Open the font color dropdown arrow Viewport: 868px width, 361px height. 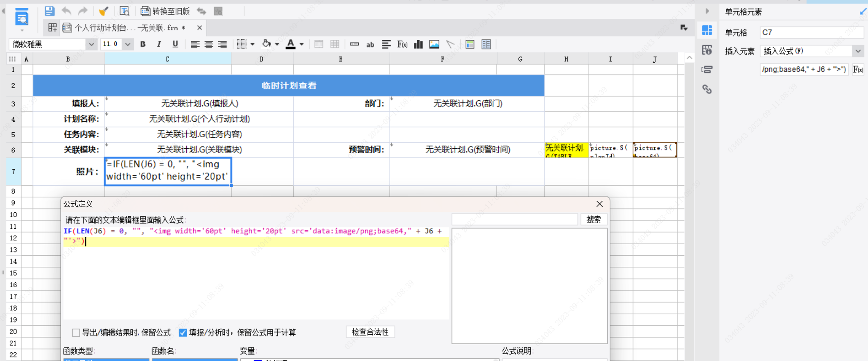[x=302, y=44]
